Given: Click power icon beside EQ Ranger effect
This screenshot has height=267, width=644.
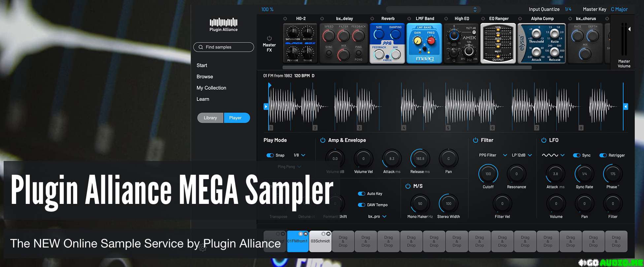Looking at the screenshot, I should [x=483, y=19].
